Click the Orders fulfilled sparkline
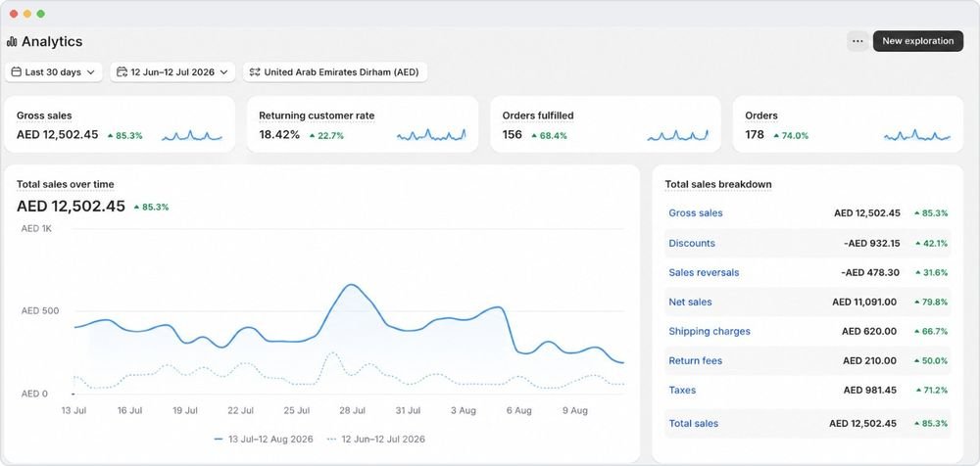The image size is (980, 466). (x=677, y=135)
